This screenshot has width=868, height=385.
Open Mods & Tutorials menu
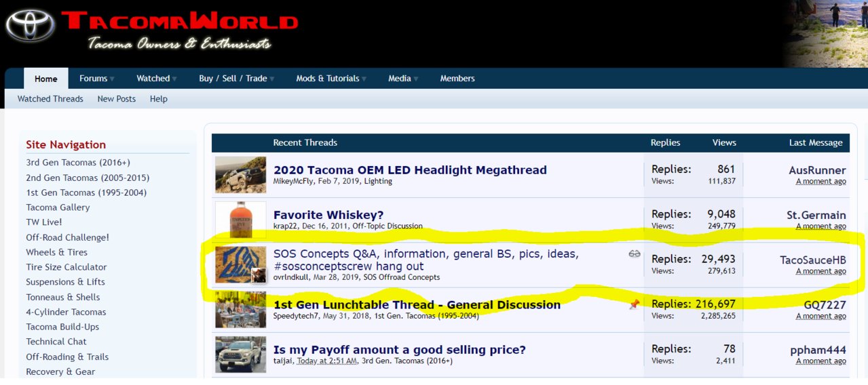pyautogui.click(x=328, y=79)
